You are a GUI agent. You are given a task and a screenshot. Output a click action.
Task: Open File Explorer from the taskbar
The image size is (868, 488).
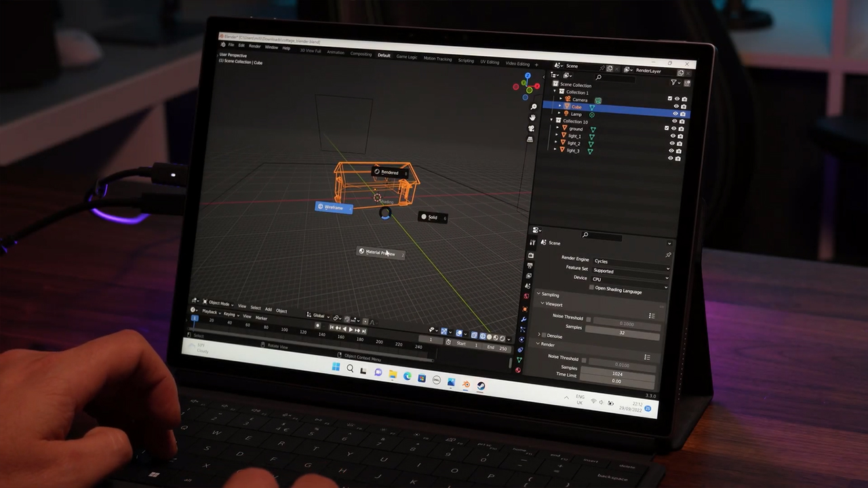pyautogui.click(x=393, y=374)
